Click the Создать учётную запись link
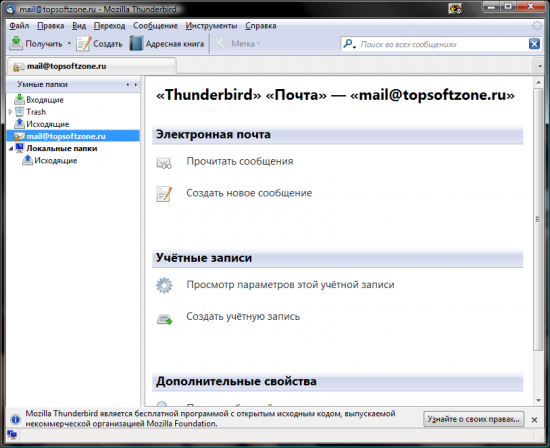Image resolution: width=550 pixels, height=448 pixels. pyautogui.click(x=243, y=316)
